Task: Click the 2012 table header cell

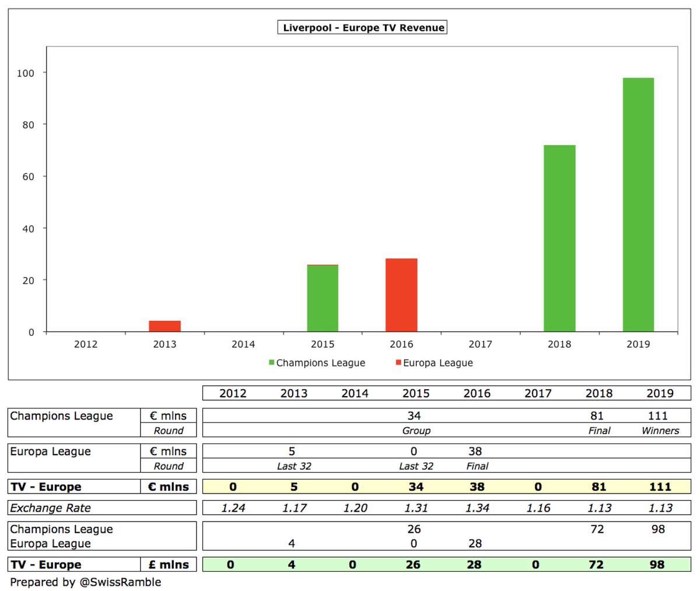Action: point(233,393)
